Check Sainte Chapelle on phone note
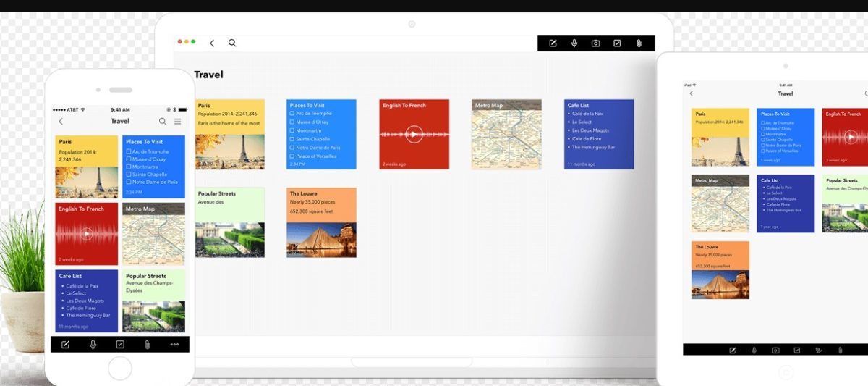 pyautogui.click(x=129, y=175)
